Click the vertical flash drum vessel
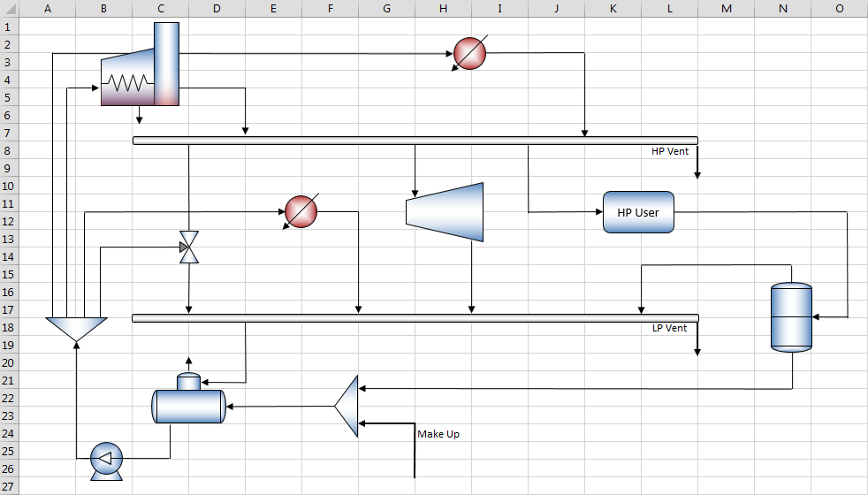Screen dimensions: 868x495 (x=792, y=317)
